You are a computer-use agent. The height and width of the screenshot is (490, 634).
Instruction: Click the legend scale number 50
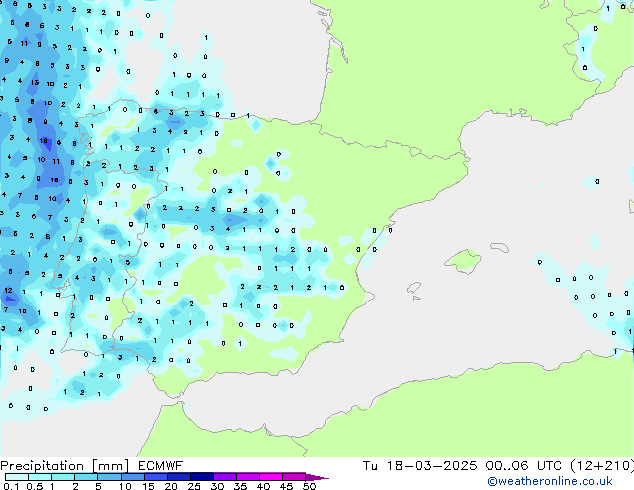click(309, 486)
